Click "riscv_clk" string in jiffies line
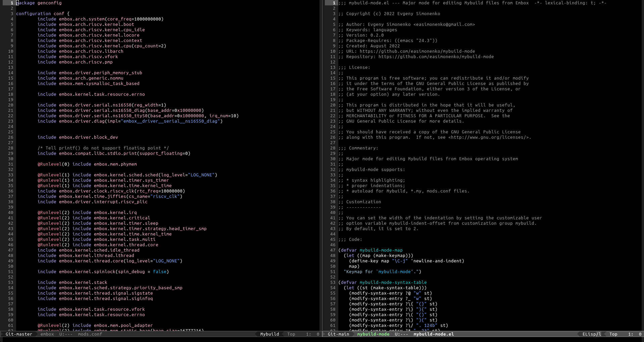 pyautogui.click(x=165, y=197)
